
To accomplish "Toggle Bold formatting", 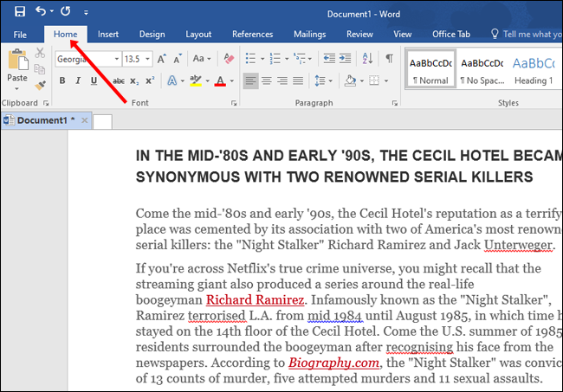I will pos(62,80).
